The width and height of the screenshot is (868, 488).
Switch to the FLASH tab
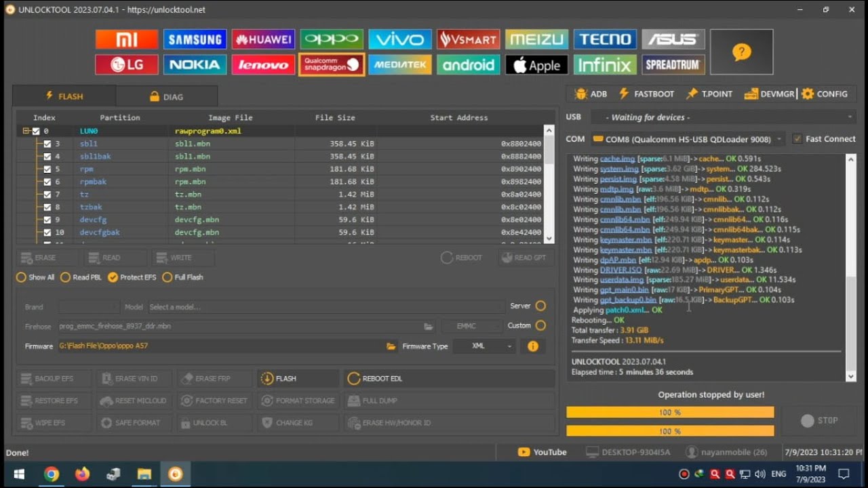[x=64, y=96]
